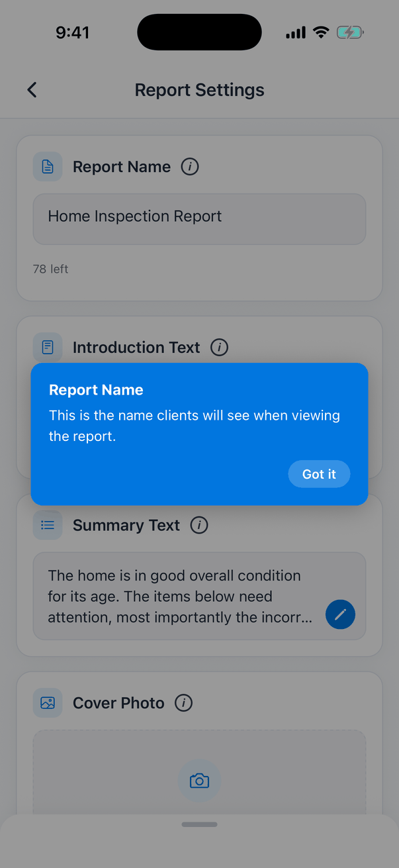Tap the battery status icon
This screenshot has width=399, height=868.
coord(350,32)
